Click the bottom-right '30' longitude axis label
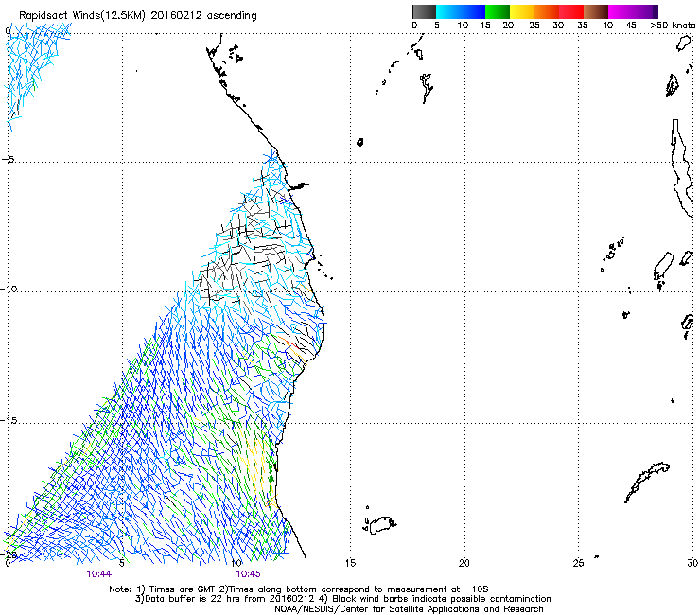The image size is (700, 615). coord(692,563)
